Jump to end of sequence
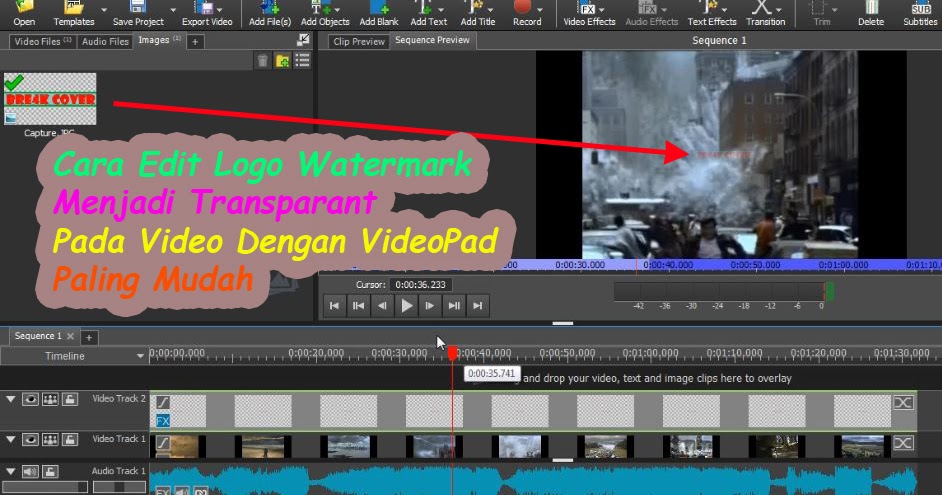This screenshot has height=495, width=942. pyautogui.click(x=478, y=306)
